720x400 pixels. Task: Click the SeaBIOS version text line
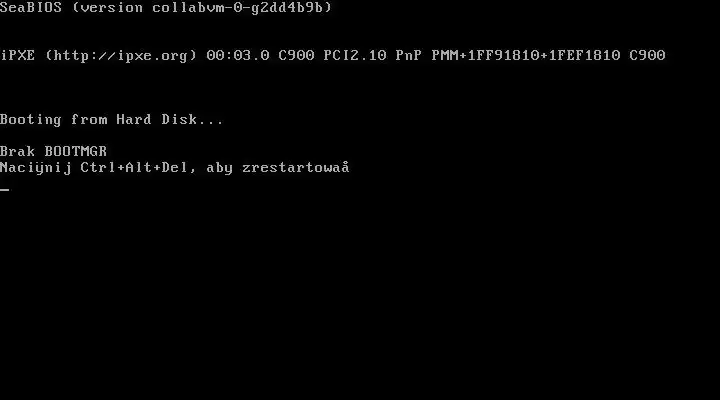[166, 7]
